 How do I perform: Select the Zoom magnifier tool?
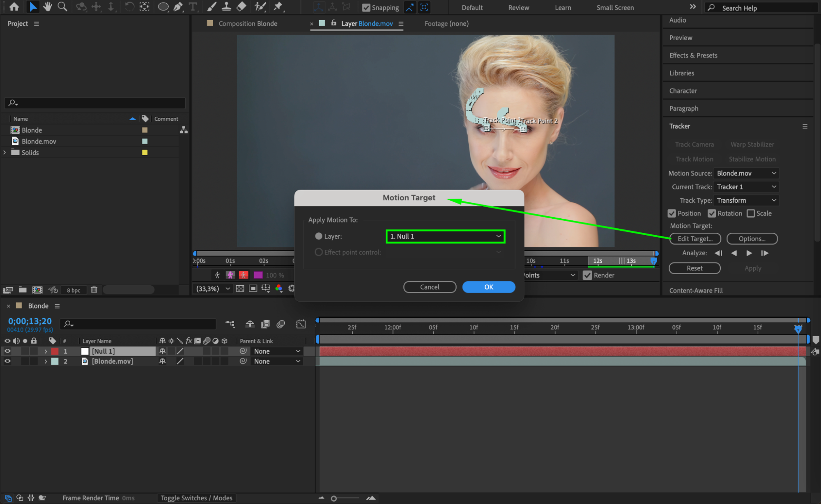click(62, 7)
